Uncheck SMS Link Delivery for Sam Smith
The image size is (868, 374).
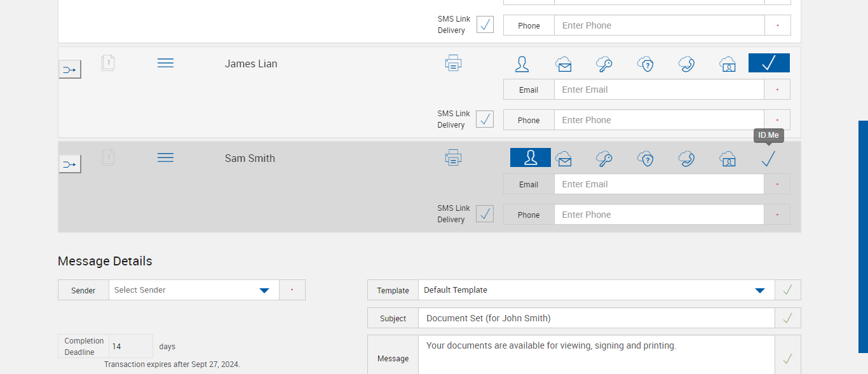coord(485,214)
